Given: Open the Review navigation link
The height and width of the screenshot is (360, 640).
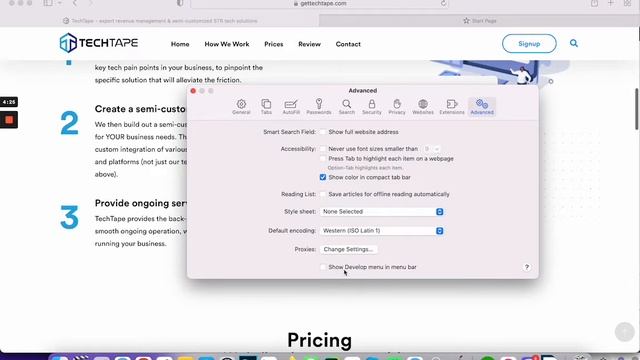Looking at the screenshot, I should click(x=309, y=44).
